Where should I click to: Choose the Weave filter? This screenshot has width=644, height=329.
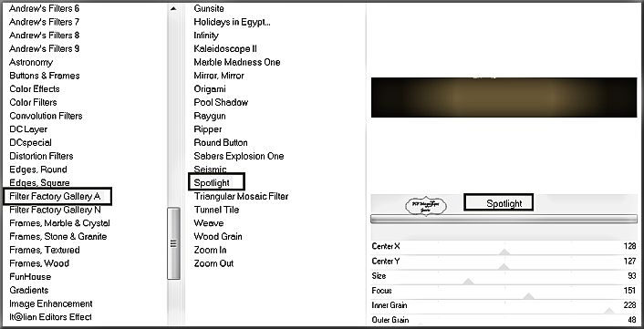pyautogui.click(x=209, y=223)
